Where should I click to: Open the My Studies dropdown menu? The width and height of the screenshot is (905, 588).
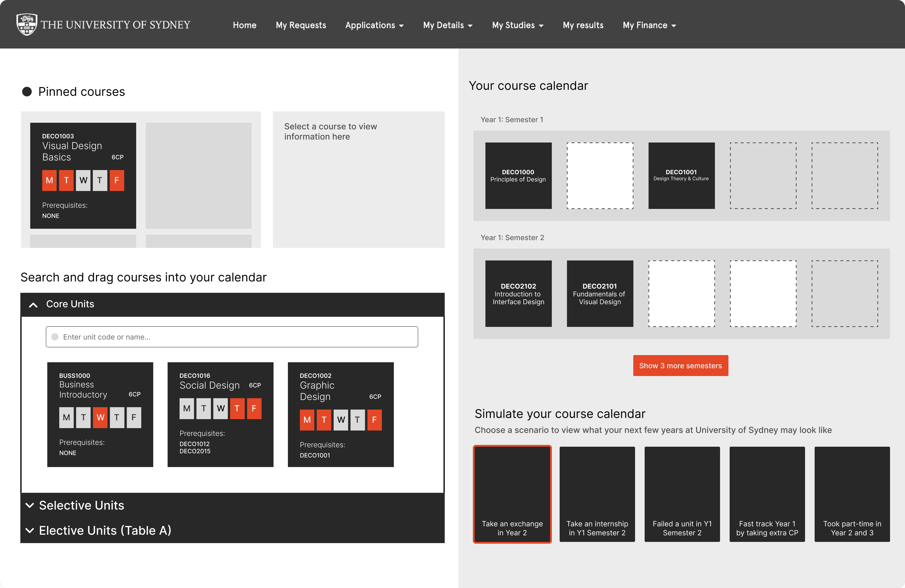(x=517, y=25)
